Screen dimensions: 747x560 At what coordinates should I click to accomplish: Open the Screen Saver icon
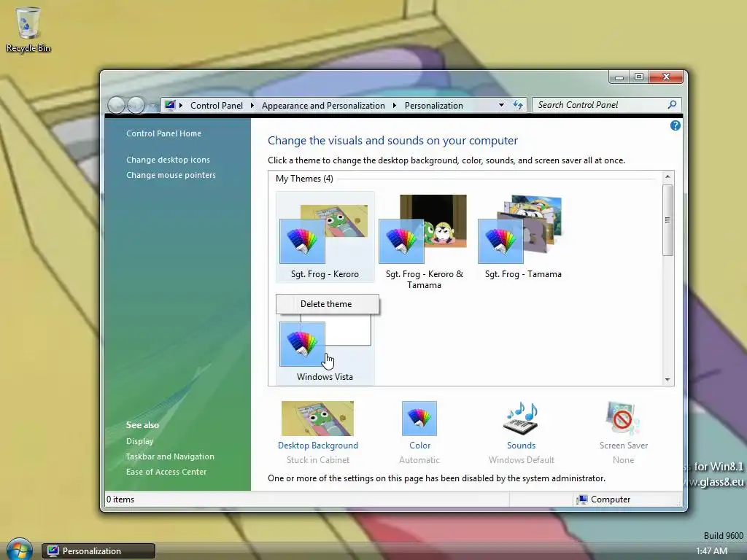pos(623,418)
